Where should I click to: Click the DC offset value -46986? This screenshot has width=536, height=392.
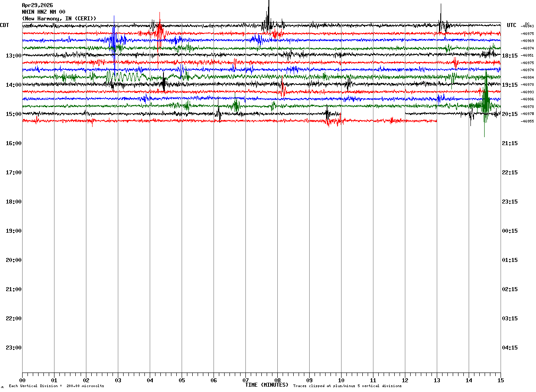(528, 99)
